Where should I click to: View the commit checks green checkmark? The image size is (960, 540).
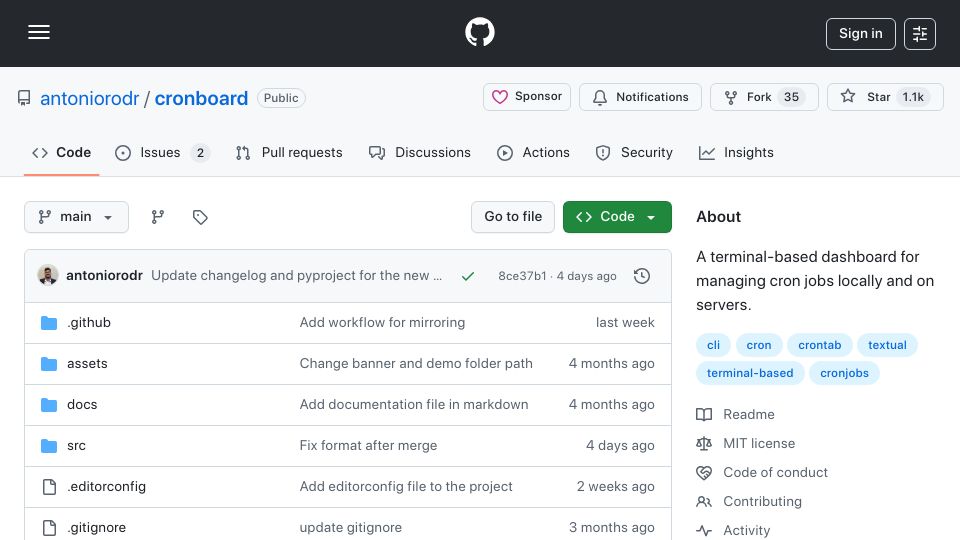[x=468, y=276]
